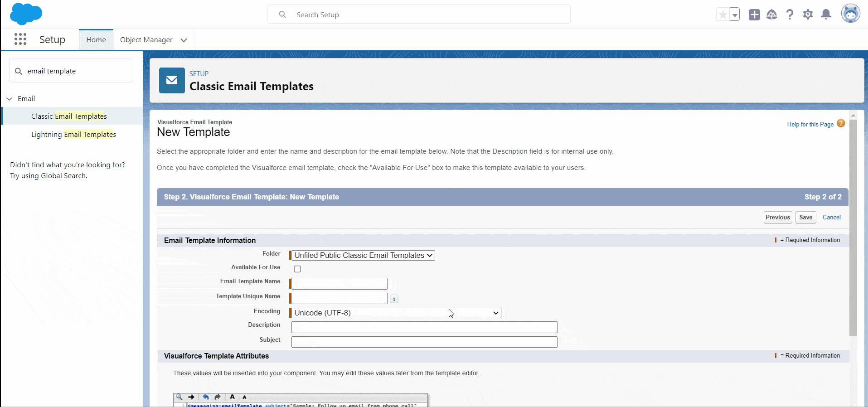Click the New Template heading
The height and width of the screenshot is (407, 868).
[x=194, y=132]
